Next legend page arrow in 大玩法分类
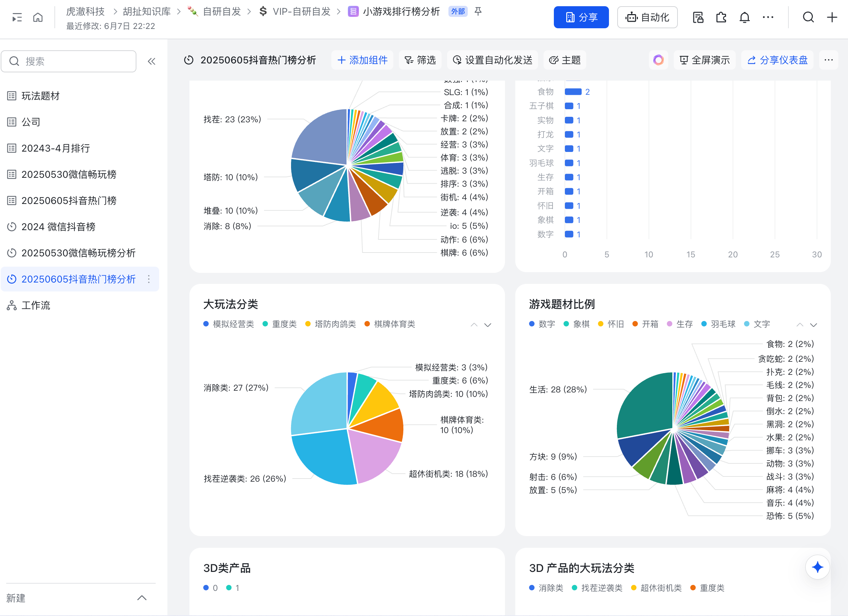Viewport: 848px width, 616px height. coord(488,325)
